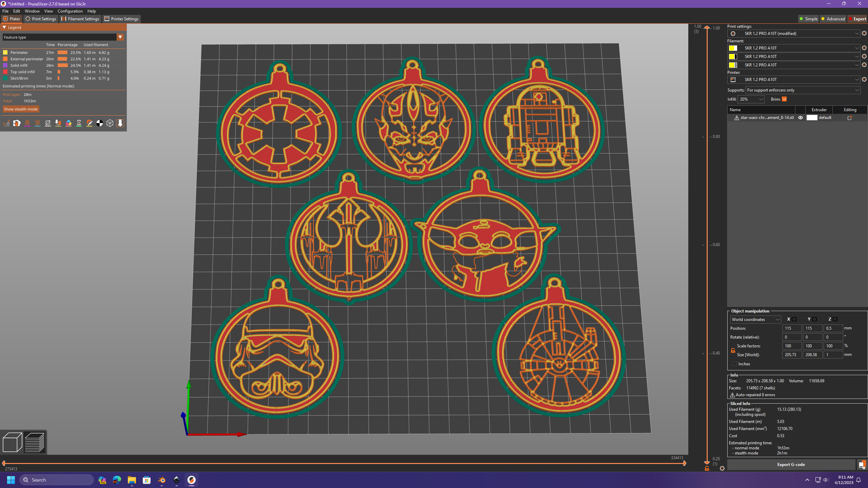Toggle retractions double up-arrow icon
868x488 pixels.
[27, 123]
